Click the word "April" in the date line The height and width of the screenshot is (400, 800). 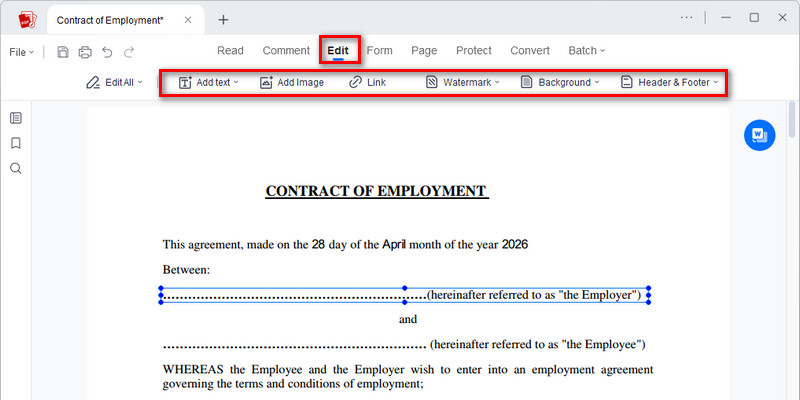[x=394, y=244]
